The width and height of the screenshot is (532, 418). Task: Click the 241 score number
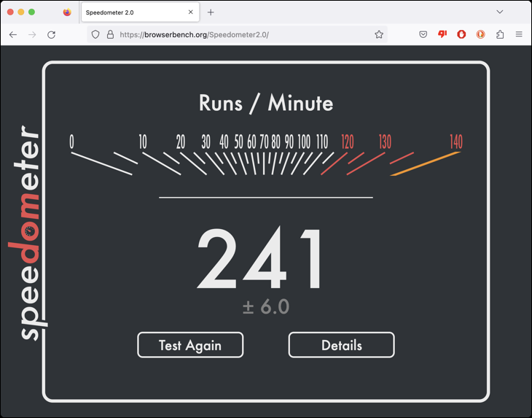click(260, 258)
